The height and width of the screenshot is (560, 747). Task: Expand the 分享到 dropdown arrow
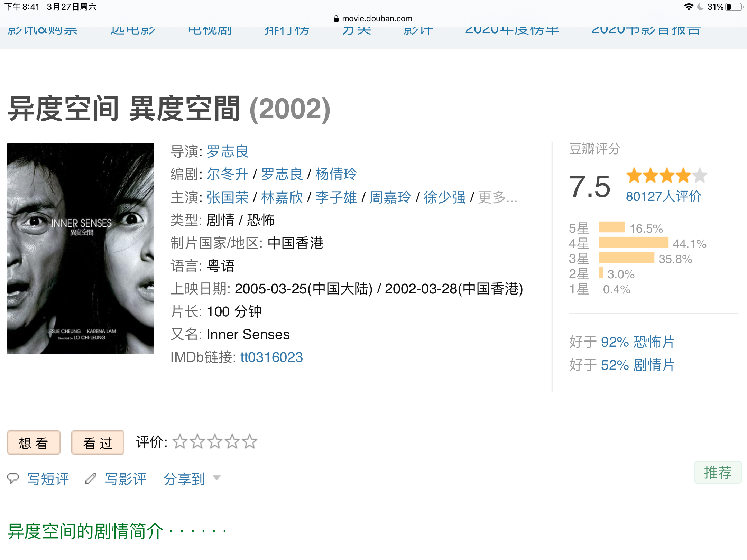click(x=217, y=478)
